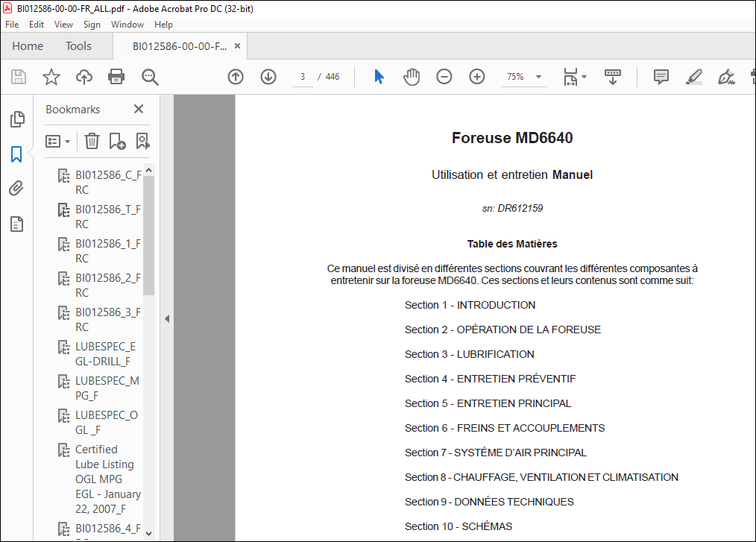Add a sticky note comment

click(x=661, y=77)
